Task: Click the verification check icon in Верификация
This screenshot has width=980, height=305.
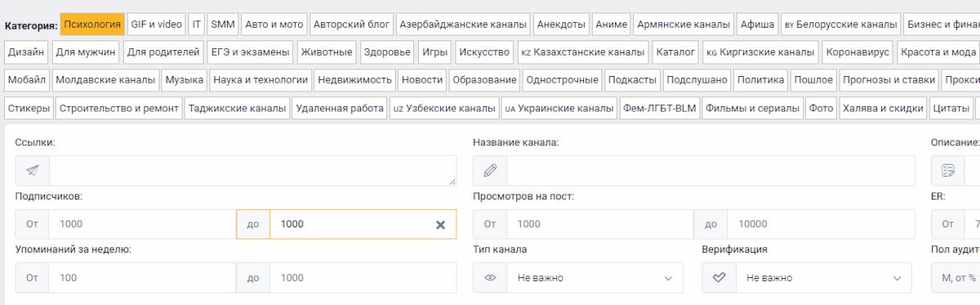Action: point(719,278)
